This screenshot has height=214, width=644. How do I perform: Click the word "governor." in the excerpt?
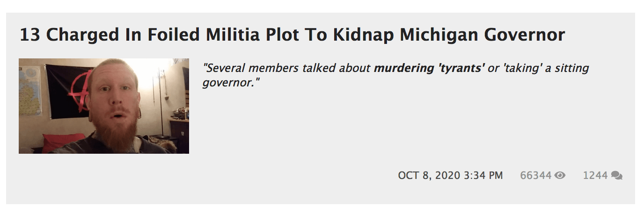click(x=231, y=83)
